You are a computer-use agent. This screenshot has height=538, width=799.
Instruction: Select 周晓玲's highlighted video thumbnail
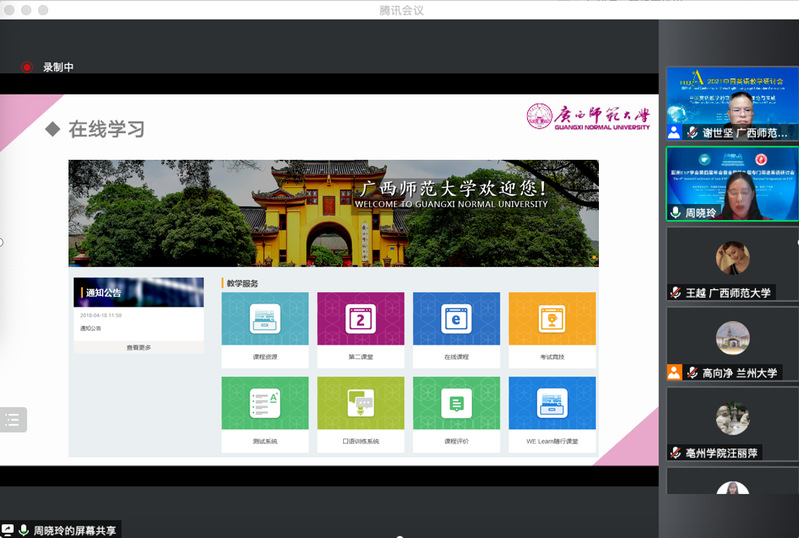coord(732,184)
